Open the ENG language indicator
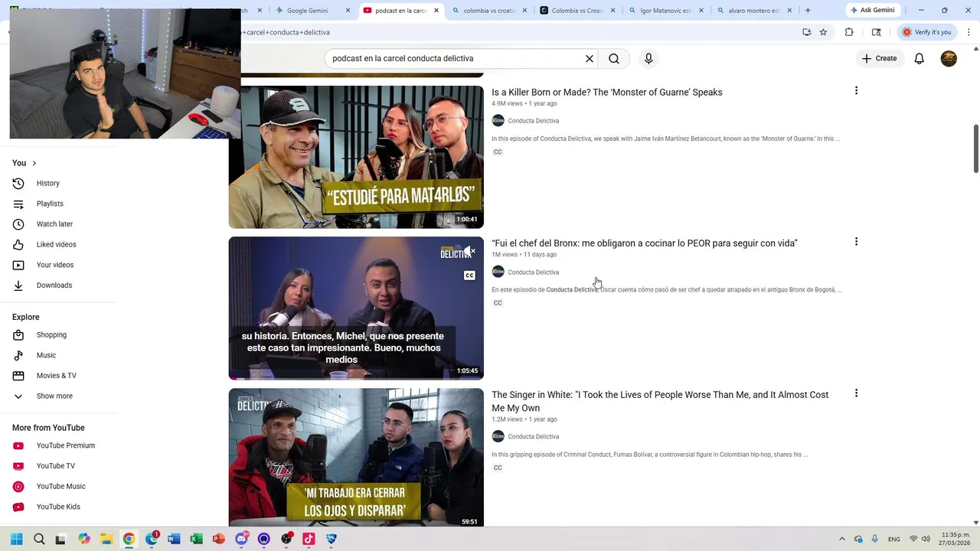The height and width of the screenshot is (551, 980). point(894,540)
